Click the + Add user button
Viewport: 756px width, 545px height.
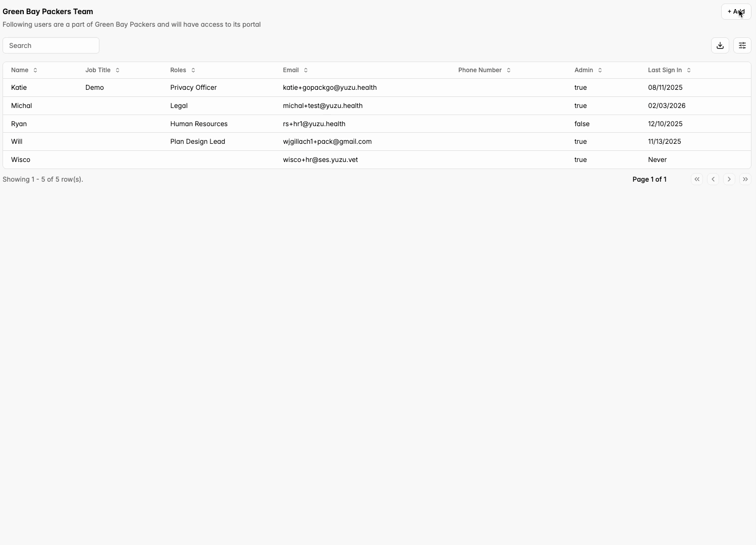click(736, 12)
